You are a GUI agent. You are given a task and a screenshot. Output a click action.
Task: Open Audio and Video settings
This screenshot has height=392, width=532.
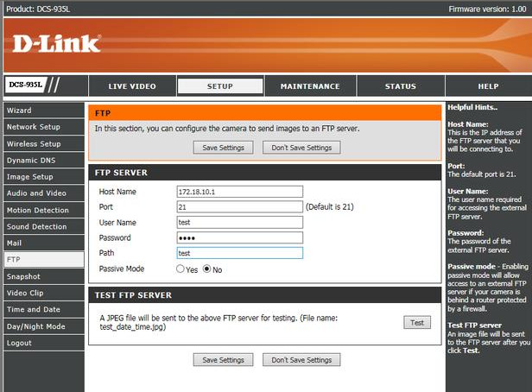44,193
